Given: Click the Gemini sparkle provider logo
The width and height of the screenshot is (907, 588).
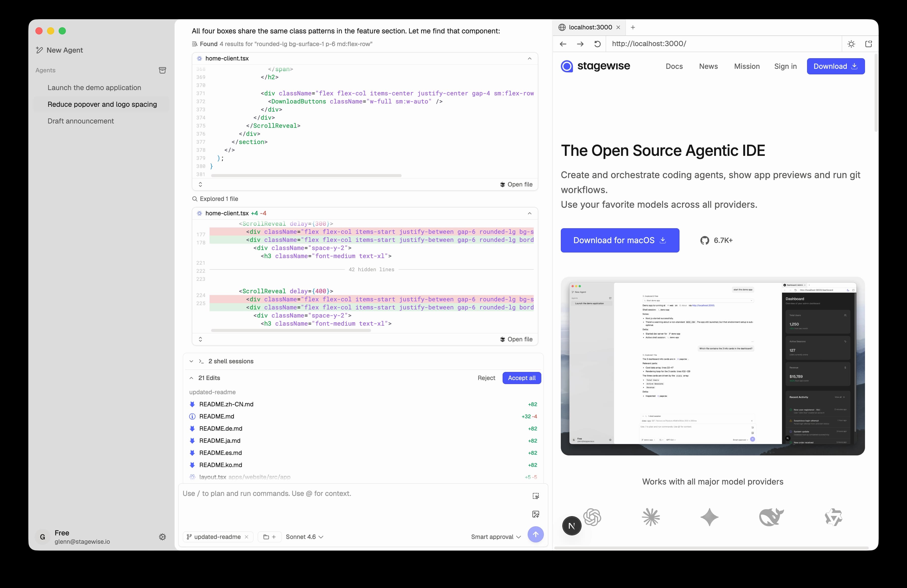Looking at the screenshot, I should 709,517.
